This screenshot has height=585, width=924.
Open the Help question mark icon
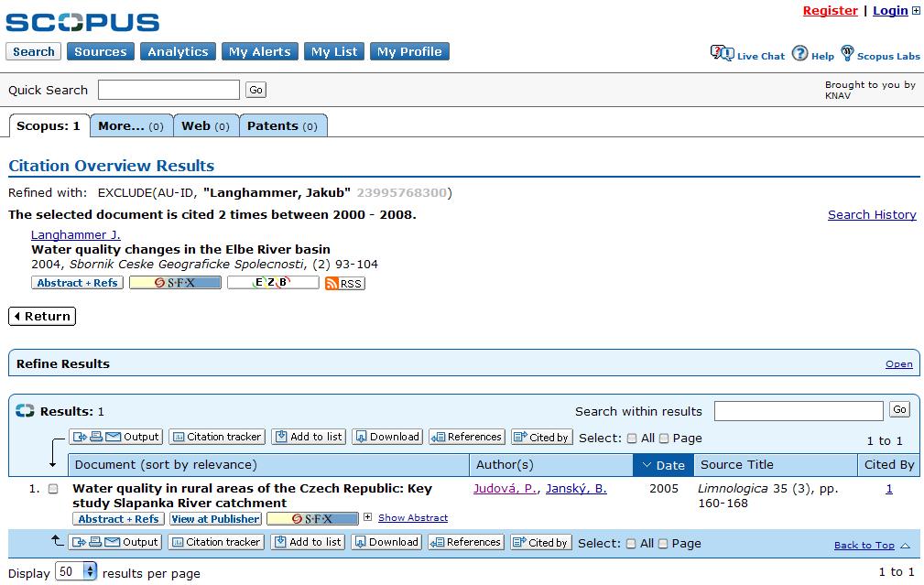click(799, 54)
